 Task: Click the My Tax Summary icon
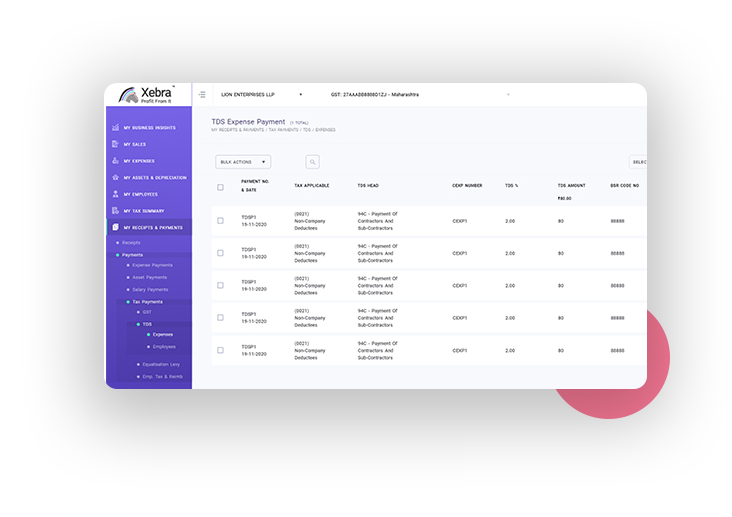[x=116, y=210]
